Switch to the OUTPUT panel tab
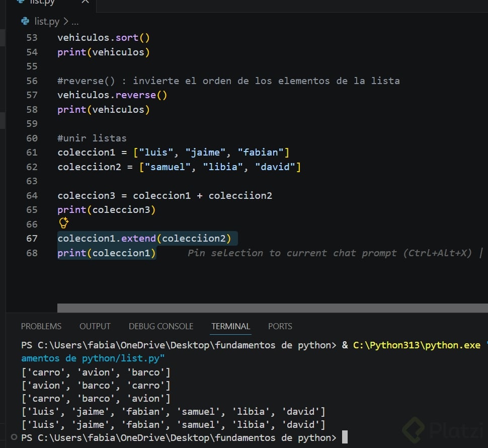488x448 pixels. pyautogui.click(x=95, y=326)
